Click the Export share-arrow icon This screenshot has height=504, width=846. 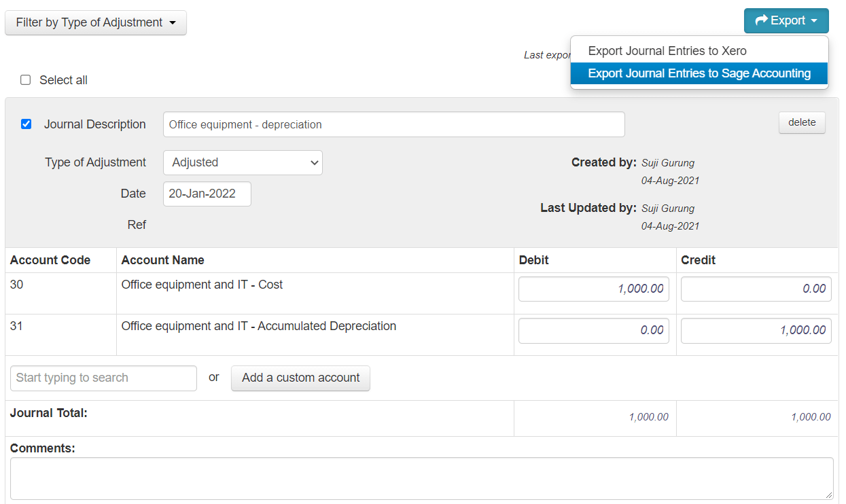(761, 21)
